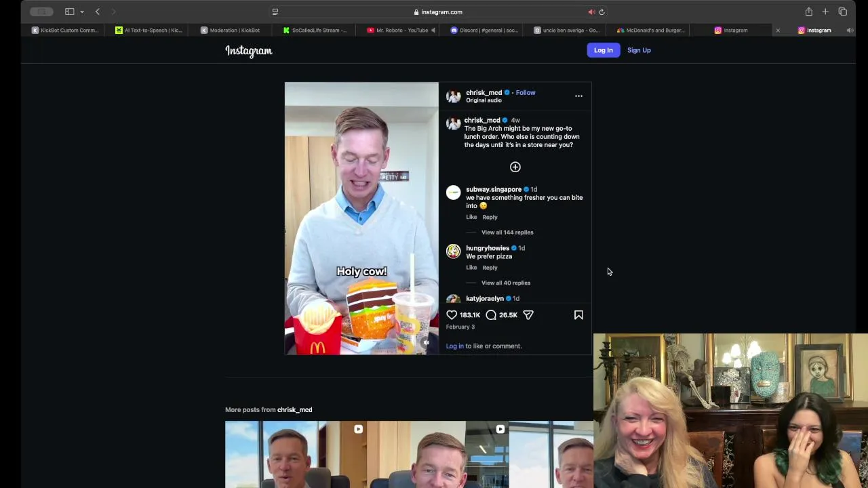Click the Log in link below post
This screenshot has width=868, height=488.
tap(454, 346)
